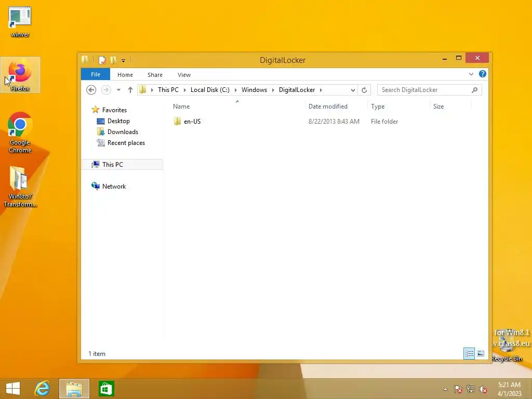Screen dimensions: 532x399
Task: Open the Customize Quick Access Toolbar dropdown
Action: point(123,61)
